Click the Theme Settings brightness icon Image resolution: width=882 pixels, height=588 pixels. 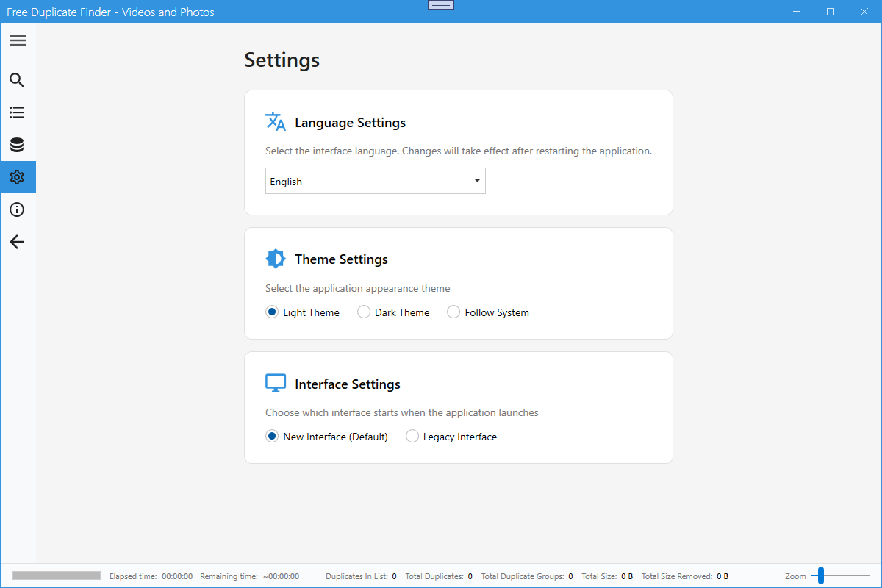point(276,259)
